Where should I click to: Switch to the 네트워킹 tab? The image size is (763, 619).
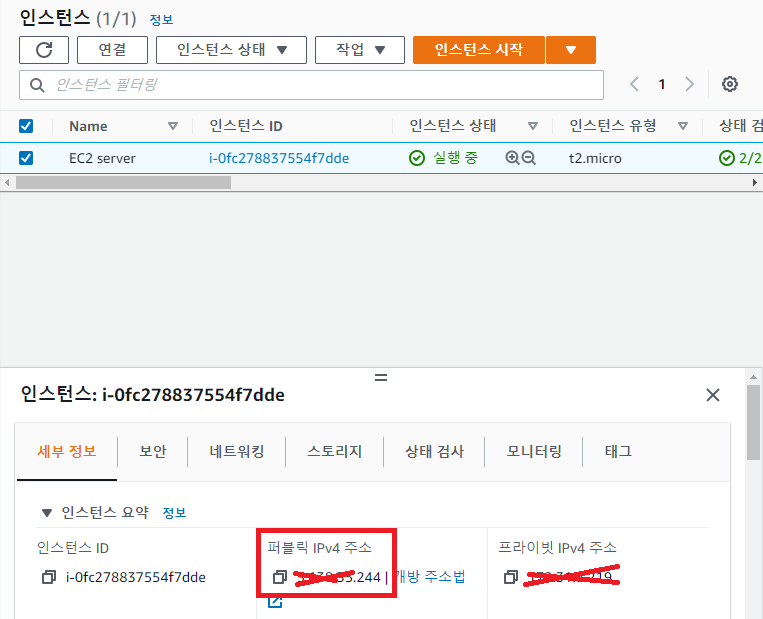tap(237, 451)
